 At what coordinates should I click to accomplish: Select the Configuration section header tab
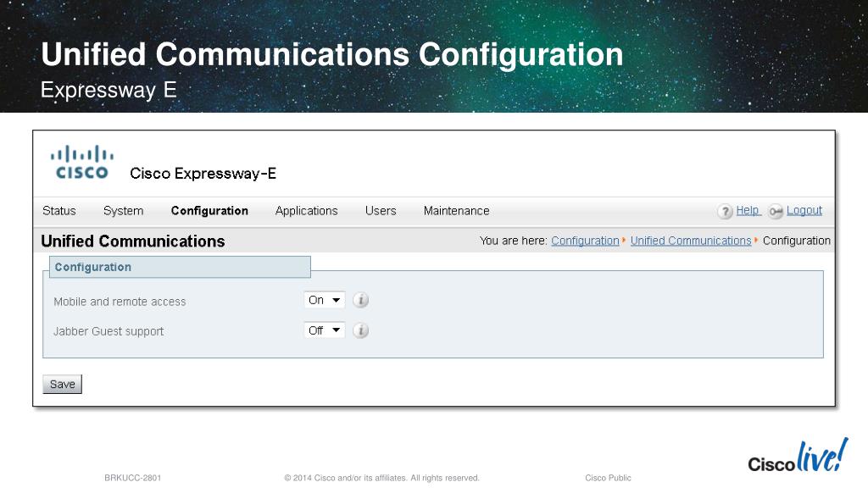tap(180, 267)
